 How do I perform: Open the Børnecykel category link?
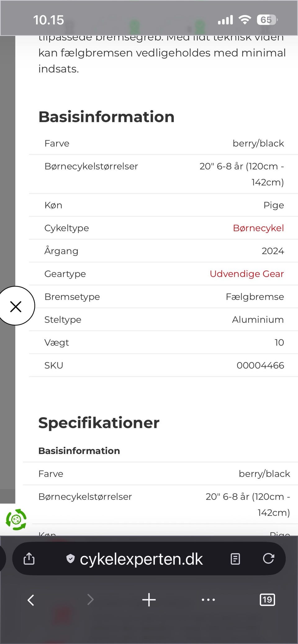coord(258,228)
